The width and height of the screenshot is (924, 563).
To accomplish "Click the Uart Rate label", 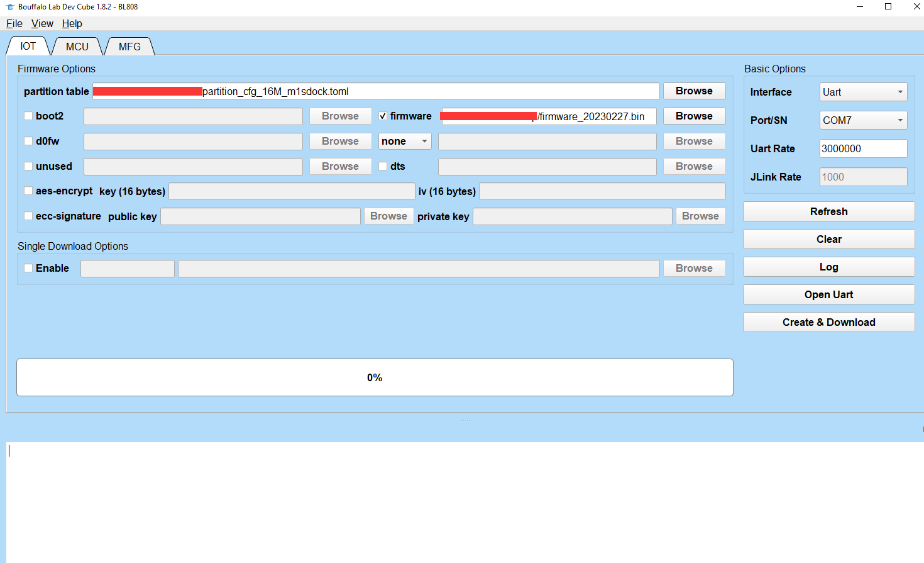I will 773,148.
